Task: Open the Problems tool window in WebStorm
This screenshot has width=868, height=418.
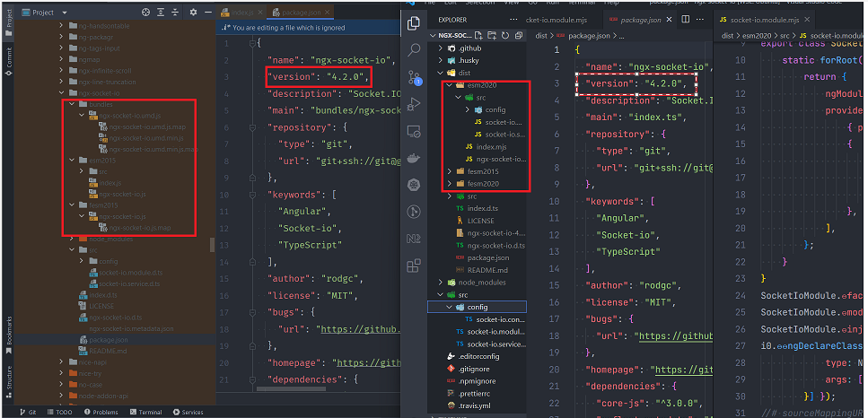Action: 101,412
